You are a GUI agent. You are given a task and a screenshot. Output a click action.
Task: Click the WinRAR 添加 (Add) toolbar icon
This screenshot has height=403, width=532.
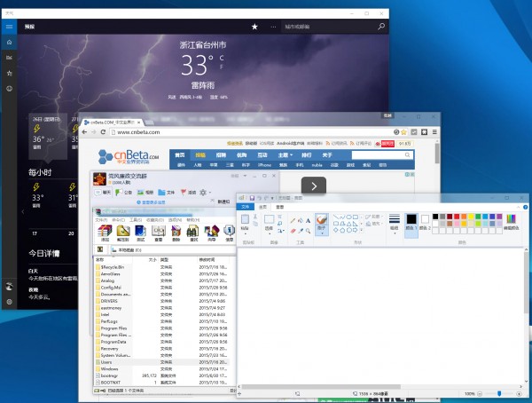[x=105, y=233]
